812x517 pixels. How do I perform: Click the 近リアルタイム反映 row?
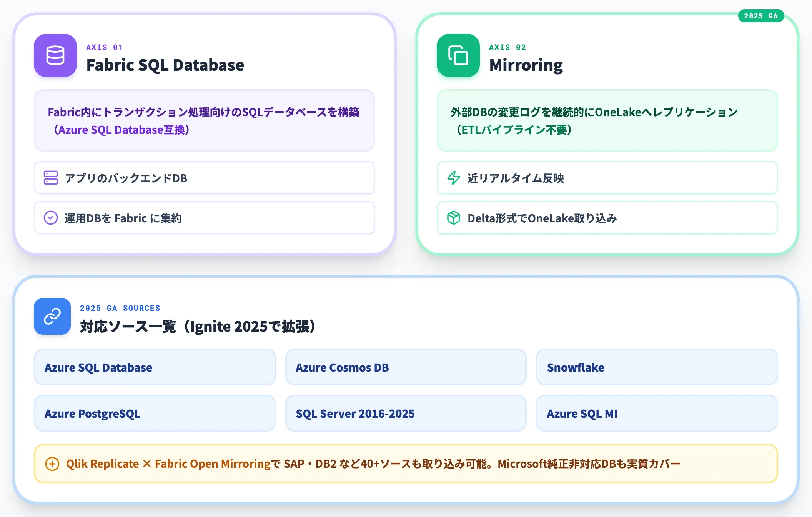point(607,178)
